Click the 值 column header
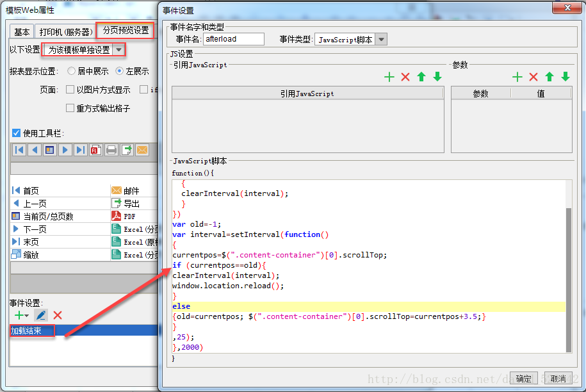The image size is (586, 392). [541, 94]
